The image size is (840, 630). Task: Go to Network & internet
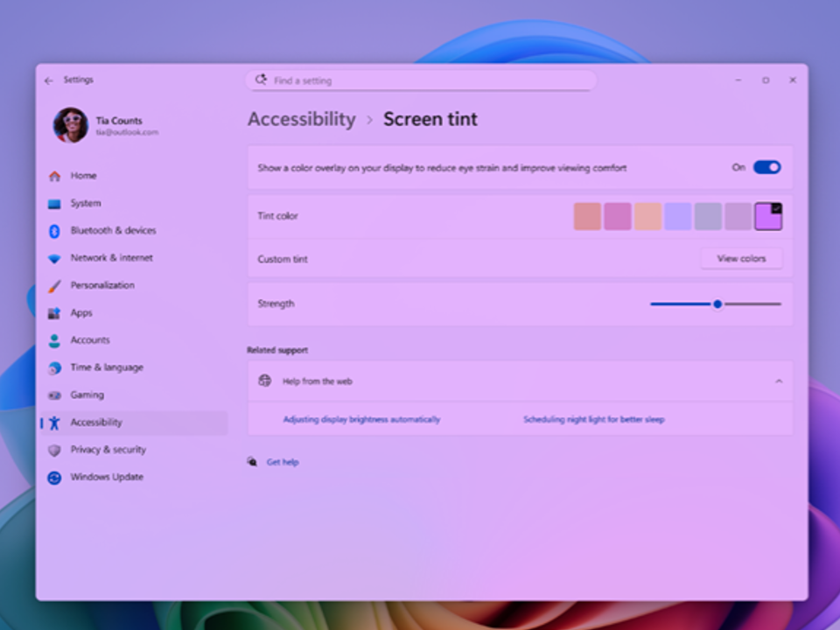point(134,258)
